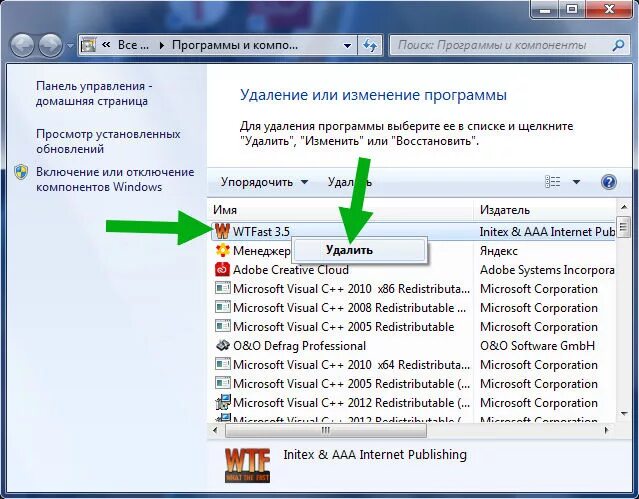Click the WTFast W icon in list
639x499 pixels.
tap(223, 231)
